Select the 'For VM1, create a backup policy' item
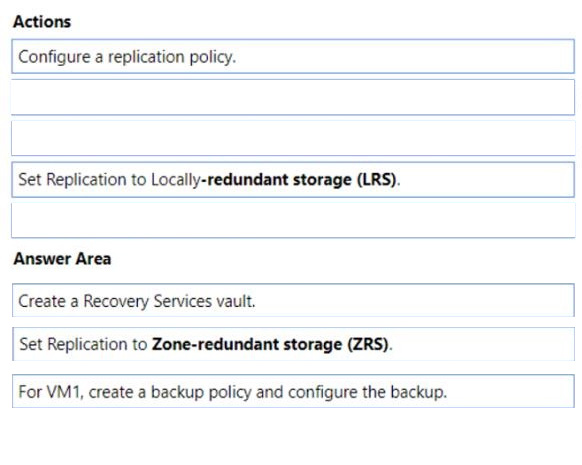This screenshot has height=465, width=582. coord(293,392)
